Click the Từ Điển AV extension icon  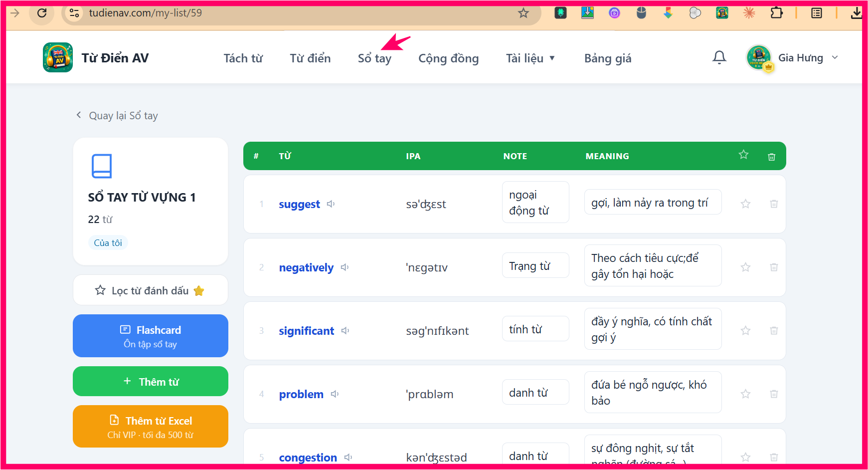(x=722, y=13)
